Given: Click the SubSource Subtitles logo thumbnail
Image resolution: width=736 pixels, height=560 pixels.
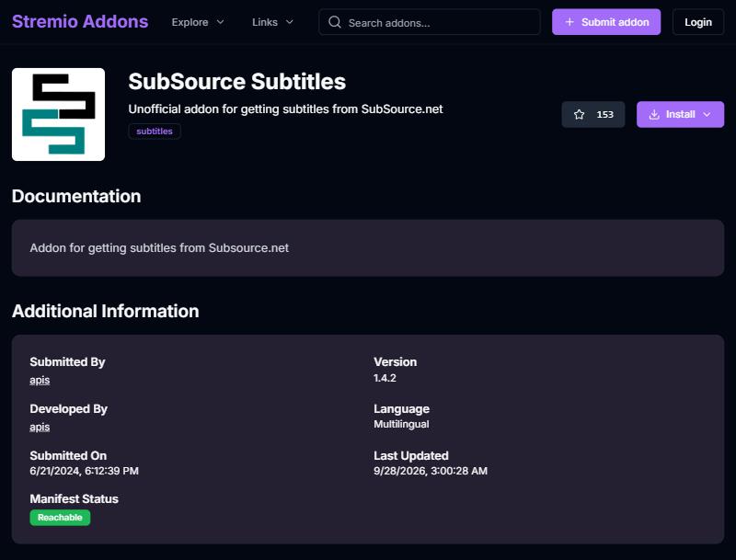Looking at the screenshot, I should coord(58,114).
